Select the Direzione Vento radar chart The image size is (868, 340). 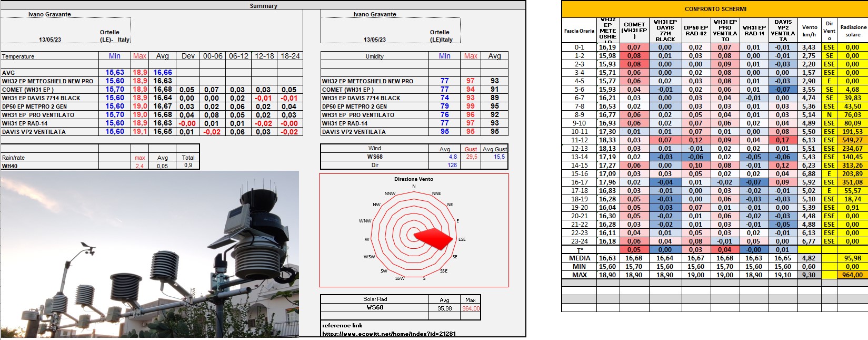click(414, 231)
